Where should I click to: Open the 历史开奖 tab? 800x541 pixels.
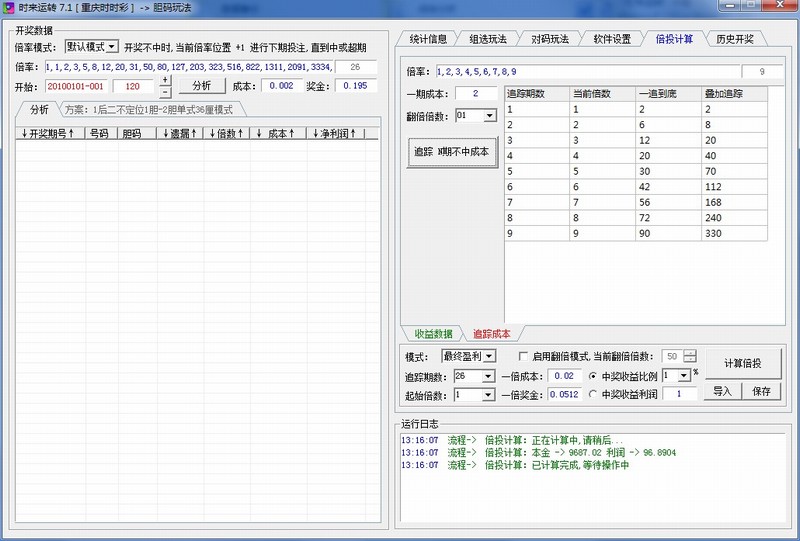click(x=735, y=40)
